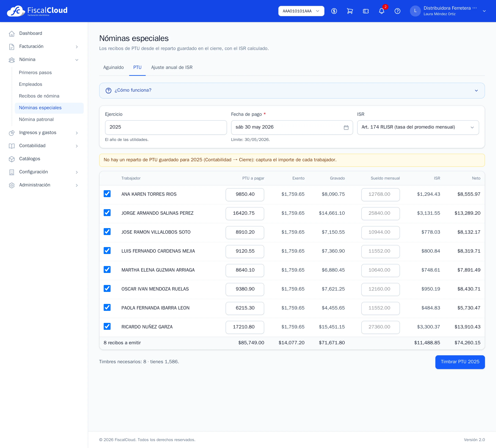This screenshot has width=496, height=448.
Task: Uncheck JORGE ARMANDO SALINAS PEREZ checkbox
Action: 107,213
